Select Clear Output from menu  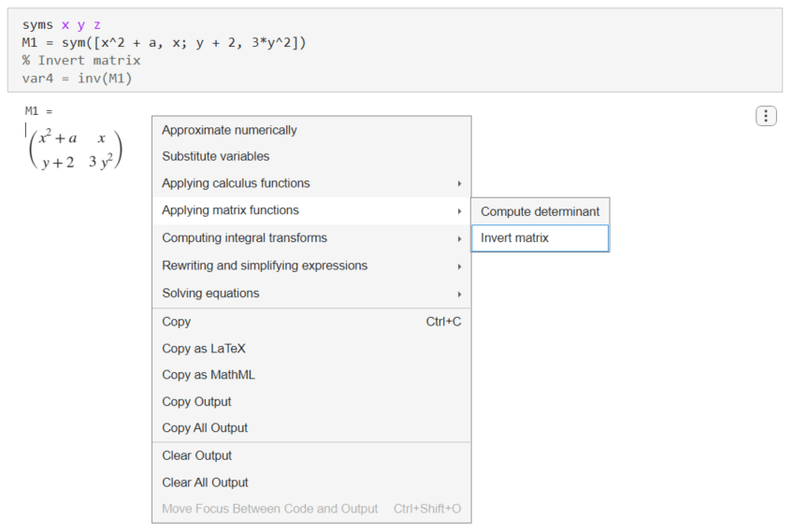click(196, 456)
